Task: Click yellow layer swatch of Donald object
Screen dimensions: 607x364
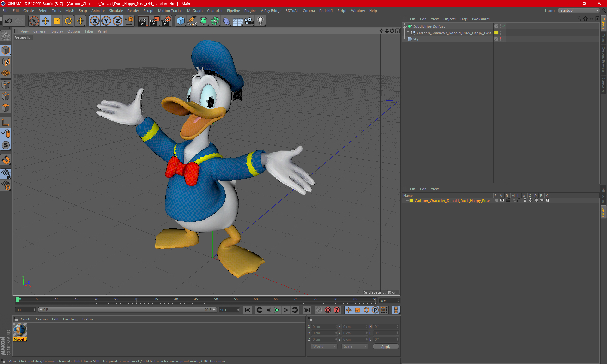Action: click(x=496, y=33)
